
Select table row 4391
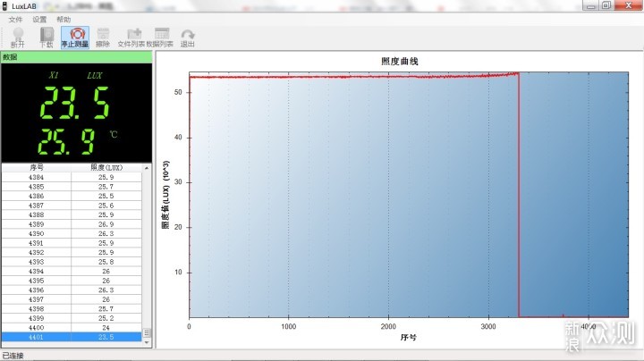tap(72, 243)
